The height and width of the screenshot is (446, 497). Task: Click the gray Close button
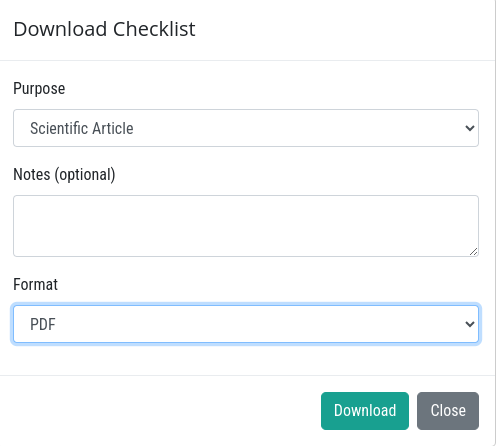[x=448, y=411]
